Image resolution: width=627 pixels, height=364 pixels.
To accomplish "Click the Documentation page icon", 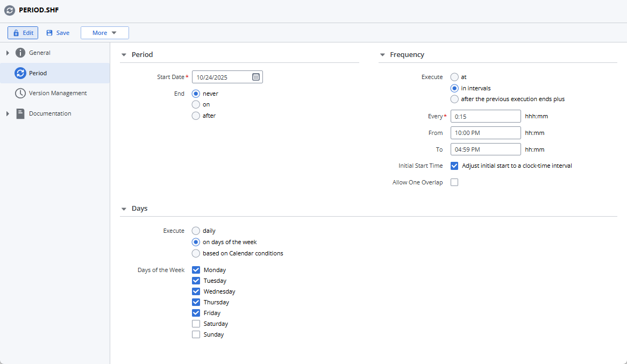I will [x=19, y=113].
